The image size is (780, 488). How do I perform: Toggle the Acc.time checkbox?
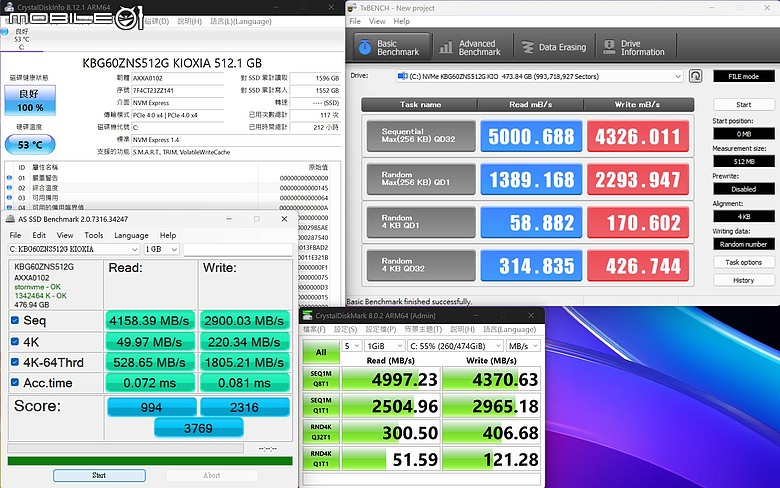coord(15,383)
